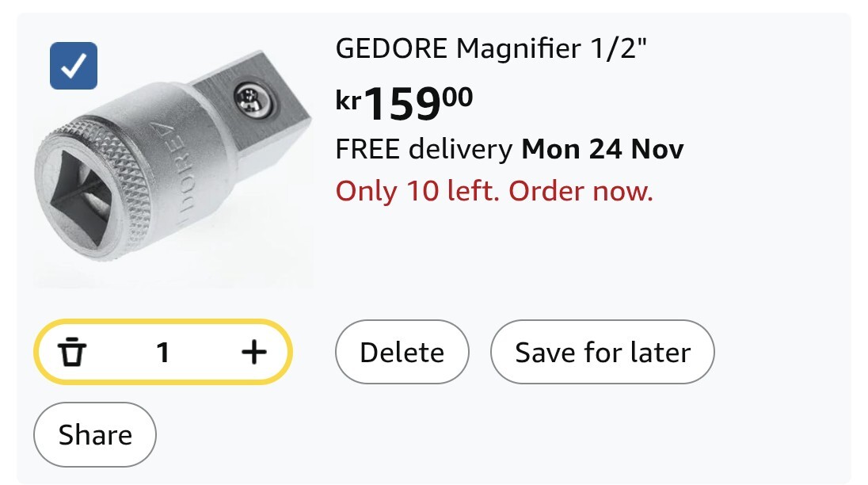Click the kr currency symbol before price
This screenshot has height=485, width=868.
[348, 100]
